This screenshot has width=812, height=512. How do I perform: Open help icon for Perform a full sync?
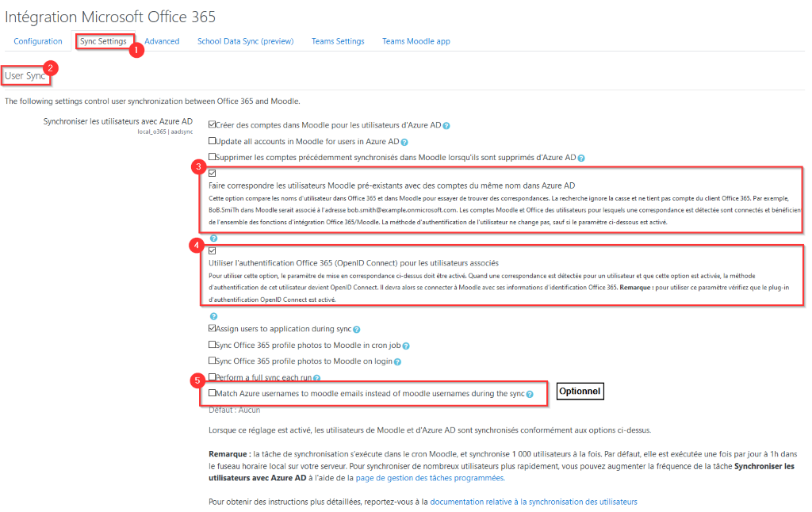(x=316, y=378)
